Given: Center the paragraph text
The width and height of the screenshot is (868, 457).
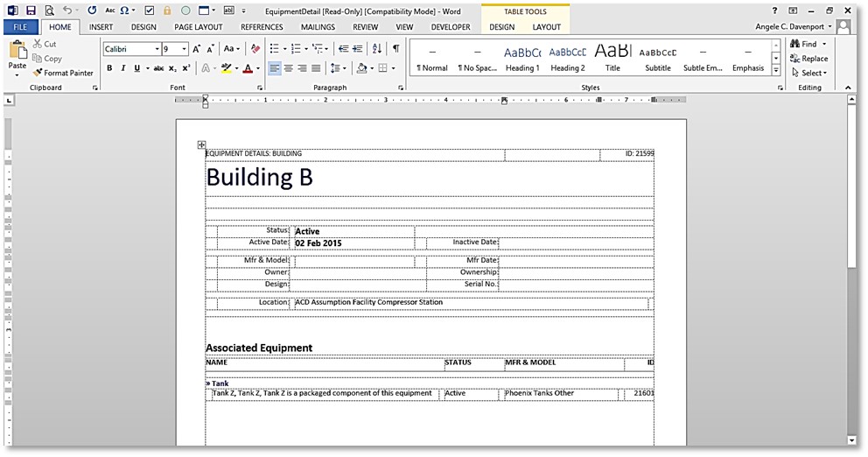Looking at the screenshot, I should (x=289, y=68).
